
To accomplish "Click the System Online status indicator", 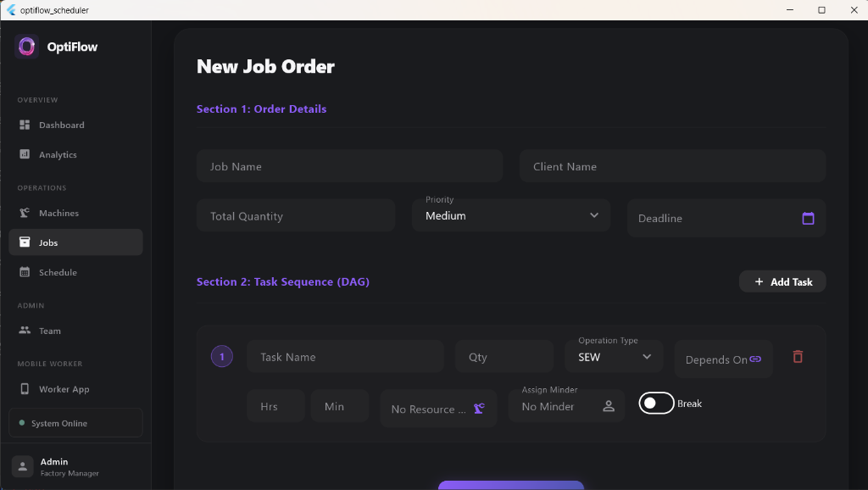I will pos(75,423).
